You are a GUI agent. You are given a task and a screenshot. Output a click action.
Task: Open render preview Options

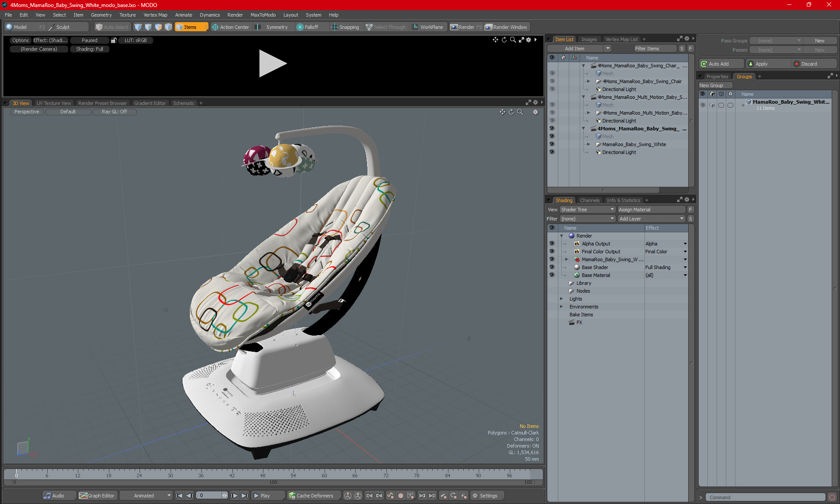(20, 40)
